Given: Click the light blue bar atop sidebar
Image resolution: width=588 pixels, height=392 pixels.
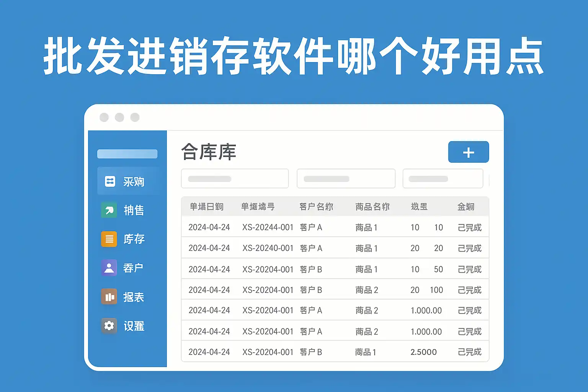Looking at the screenshot, I should click(127, 154).
